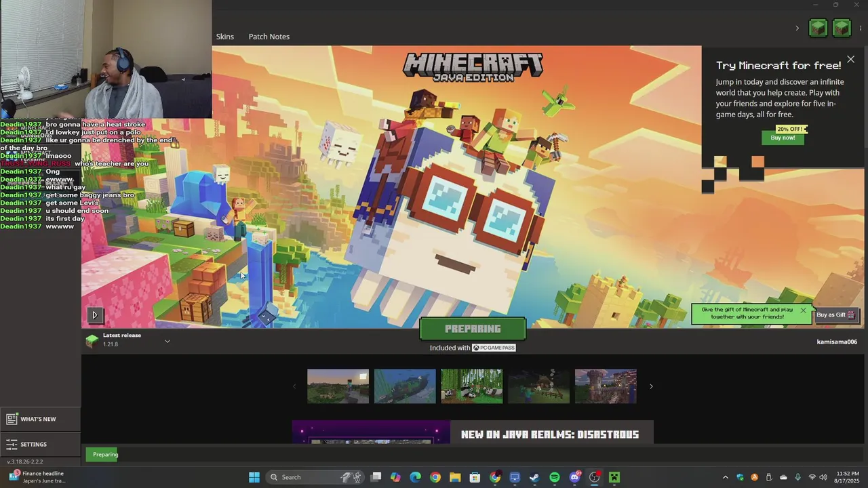Click the top bar right chevron arrow
This screenshot has height=488, width=868.
[797, 28]
